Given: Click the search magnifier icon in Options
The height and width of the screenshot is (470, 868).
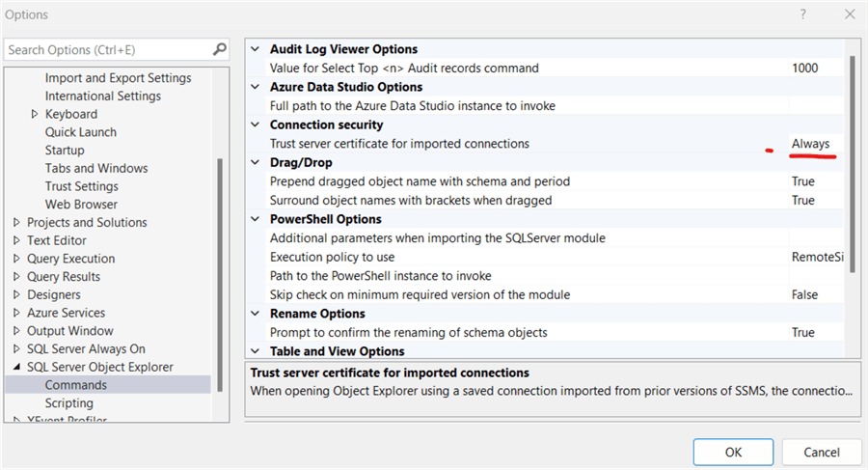Looking at the screenshot, I should (220, 49).
